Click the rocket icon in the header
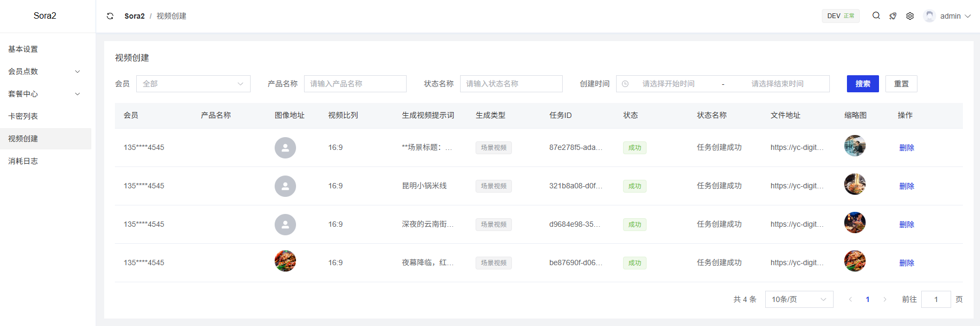 pos(893,16)
